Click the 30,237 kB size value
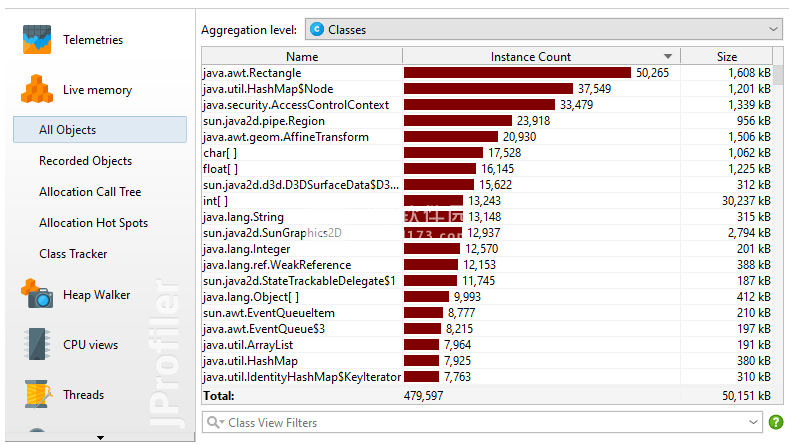Viewport: 790px width, 445px height. [x=746, y=201]
